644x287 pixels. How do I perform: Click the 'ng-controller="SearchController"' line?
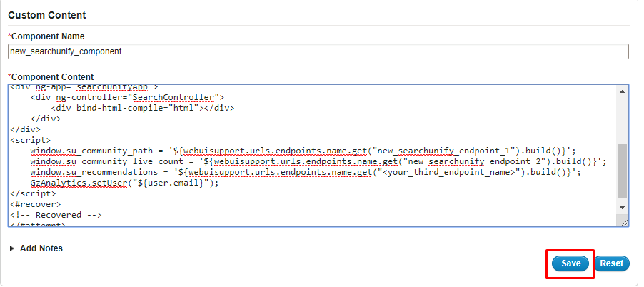click(x=127, y=97)
